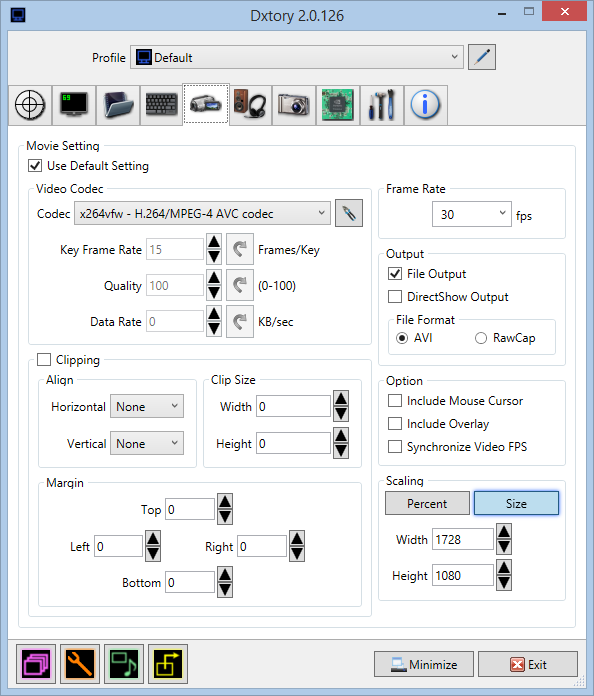The width and height of the screenshot is (594, 696).
Task: Decrease Clip Size Height with down arrow
Action: pyautogui.click(x=341, y=451)
